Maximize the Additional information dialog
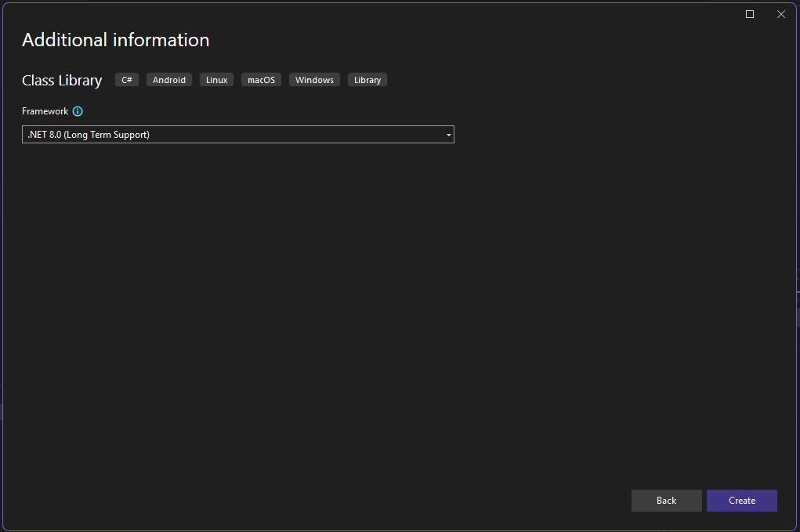Image resolution: width=800 pixels, height=532 pixels. 750,14
